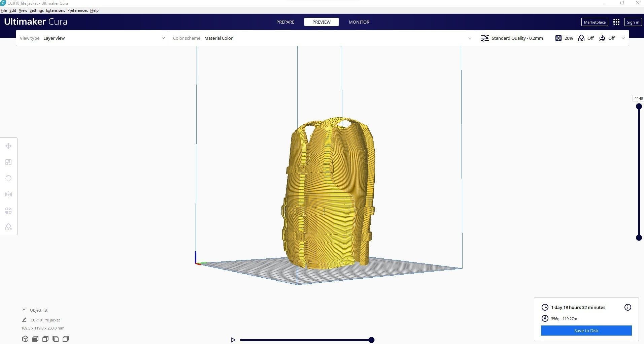Select CCR10_life jacket in object list

coord(45,320)
